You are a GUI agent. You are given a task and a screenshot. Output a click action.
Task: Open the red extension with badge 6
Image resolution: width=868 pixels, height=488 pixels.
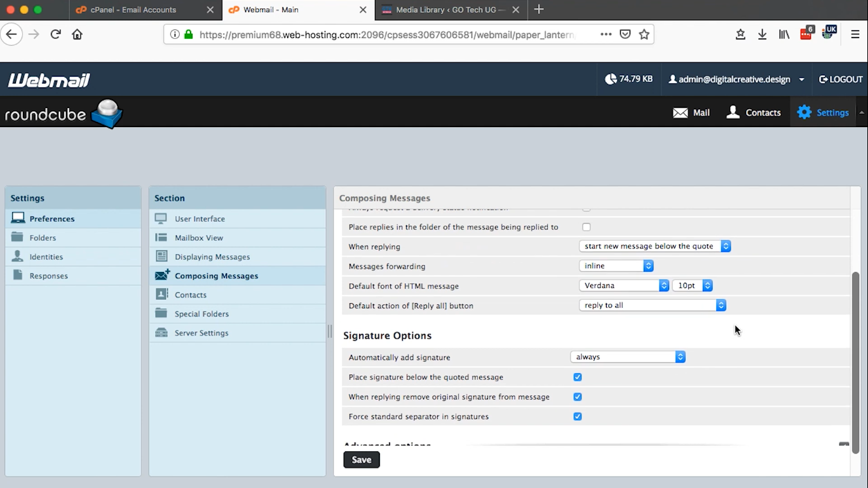pos(806,33)
